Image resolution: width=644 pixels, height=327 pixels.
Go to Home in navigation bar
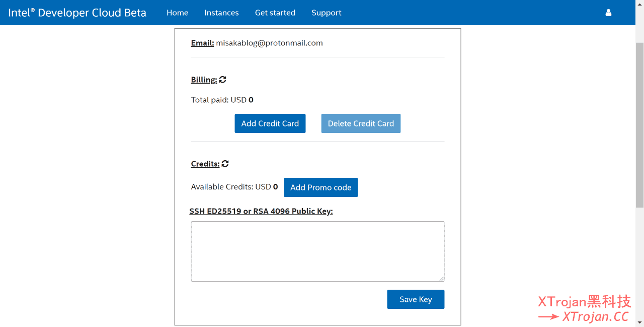pyautogui.click(x=178, y=13)
